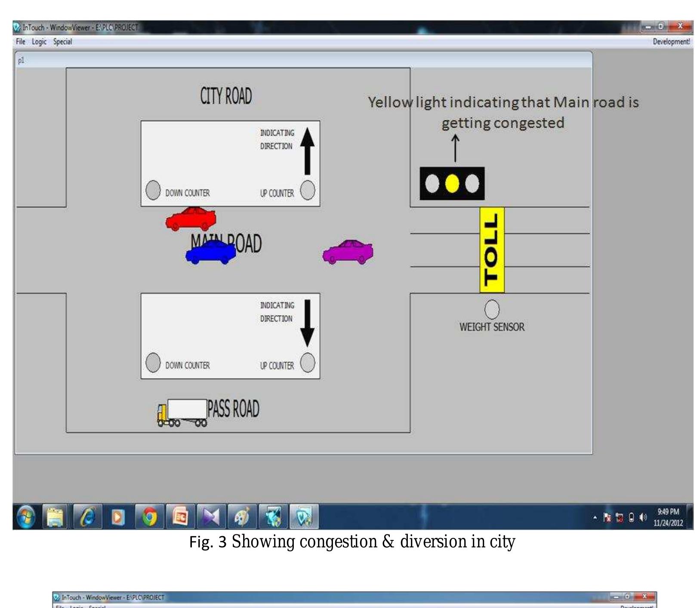Click the volume speaker tray icon
Viewport: 700px width, 608px height.
click(643, 518)
